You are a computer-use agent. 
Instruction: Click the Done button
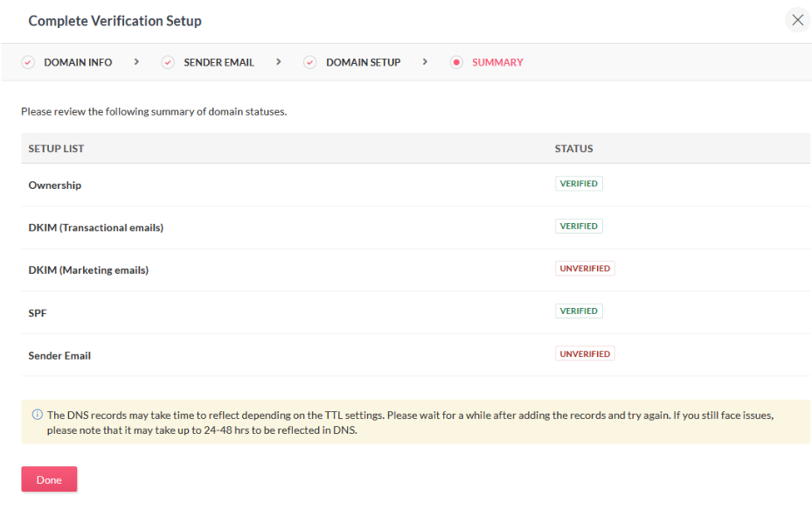(x=49, y=479)
